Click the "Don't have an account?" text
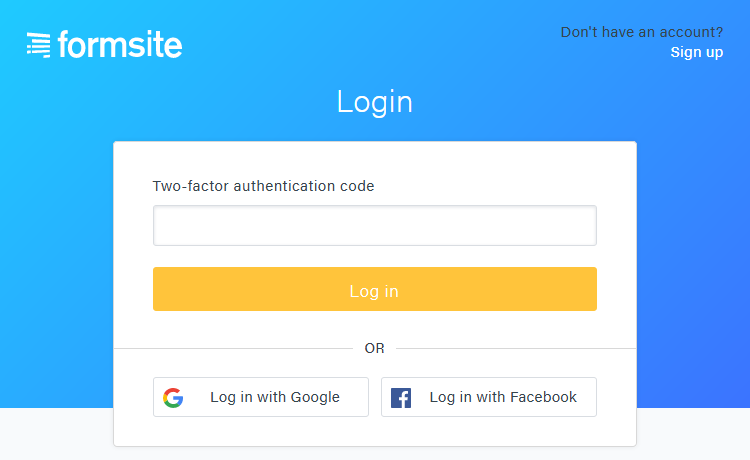 point(641,32)
